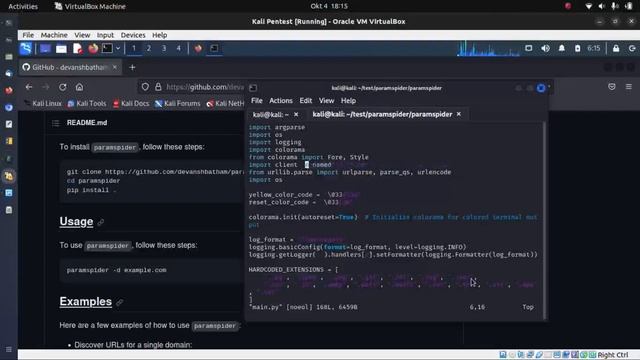Toggle README outline list icon

click(x=56, y=123)
